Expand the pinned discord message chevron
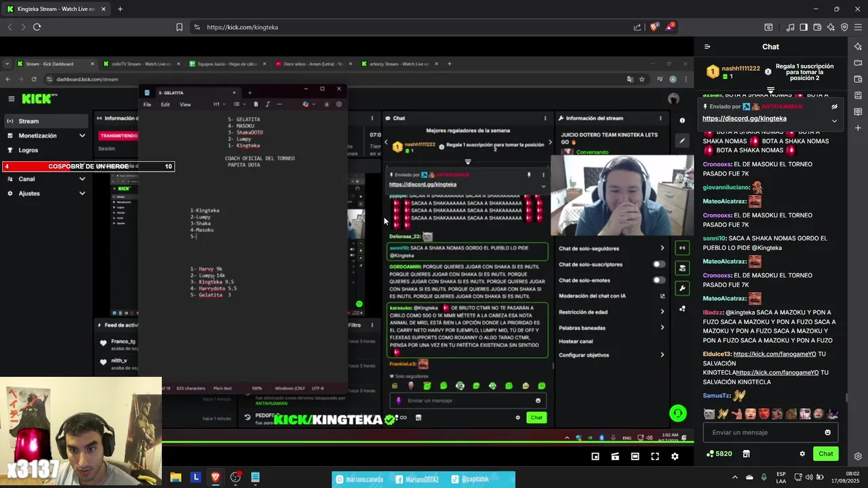The width and height of the screenshot is (868, 488). [835, 121]
